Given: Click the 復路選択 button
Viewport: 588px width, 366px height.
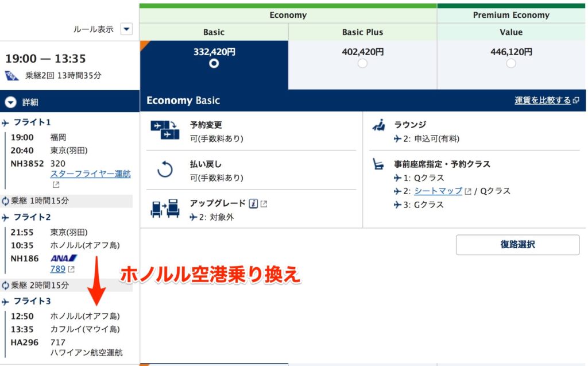Looking at the screenshot, I should point(517,245).
